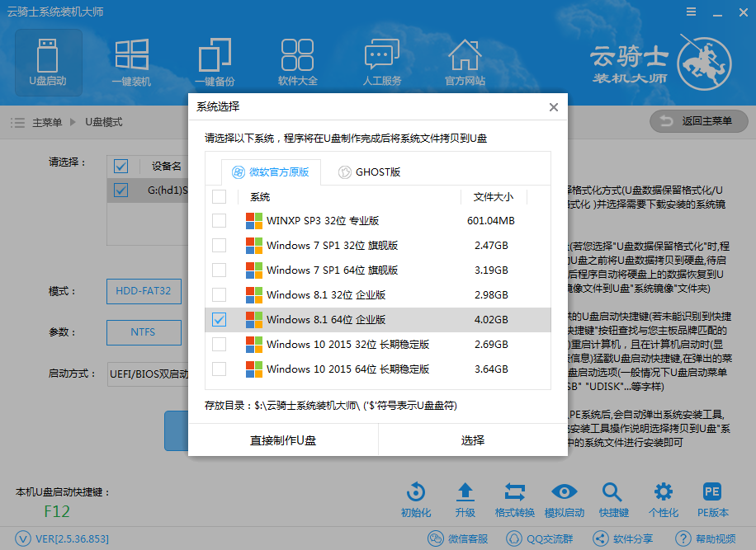The width and height of the screenshot is (756, 550).
Task: Open the U盘启动 USB boot icon
Action: pyautogui.click(x=48, y=56)
